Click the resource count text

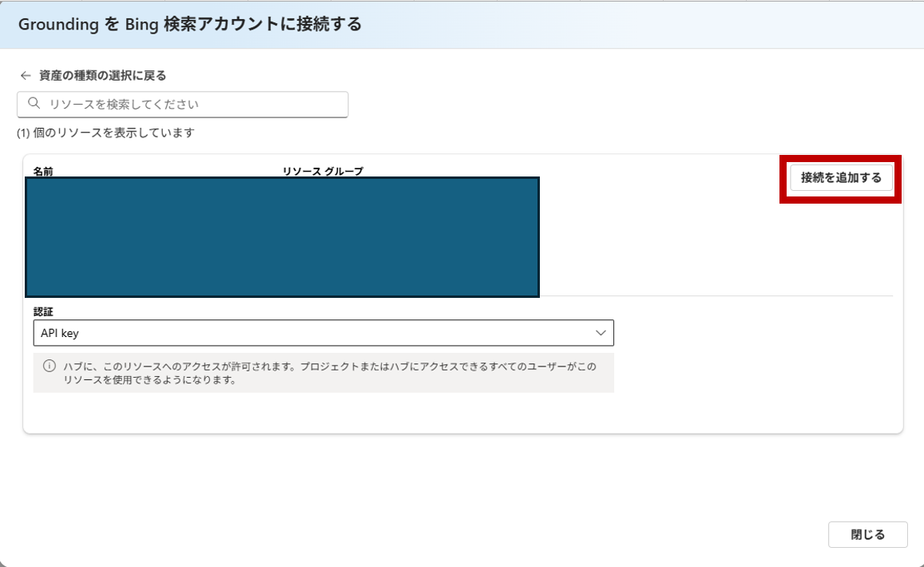pos(105,133)
